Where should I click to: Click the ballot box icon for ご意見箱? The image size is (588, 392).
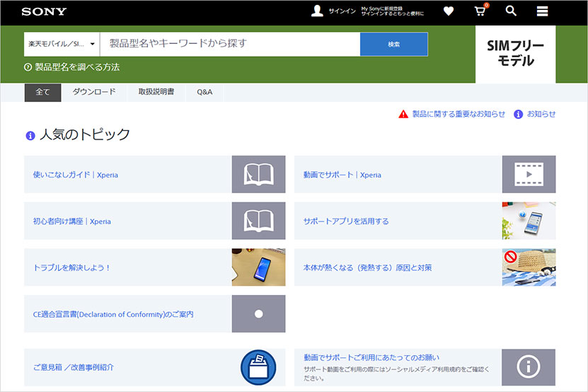point(258,367)
